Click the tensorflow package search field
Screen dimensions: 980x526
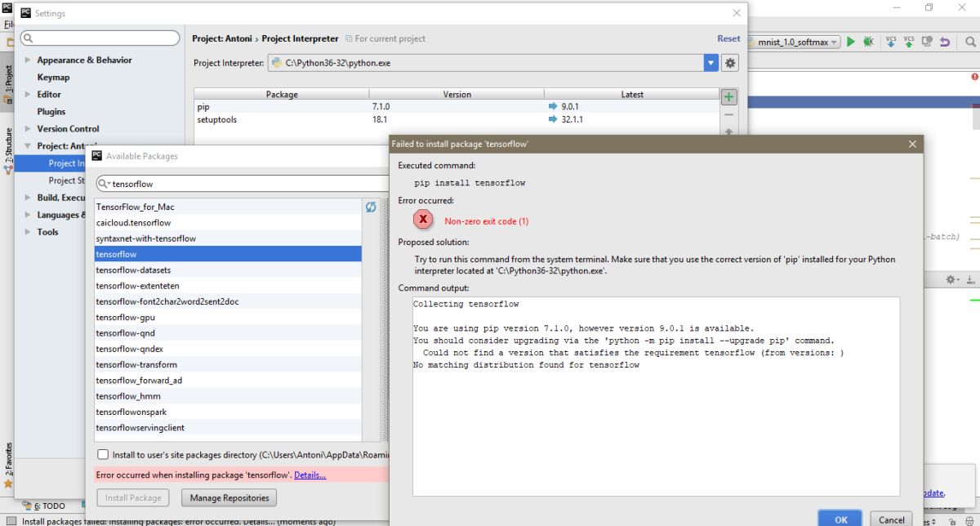(x=242, y=184)
